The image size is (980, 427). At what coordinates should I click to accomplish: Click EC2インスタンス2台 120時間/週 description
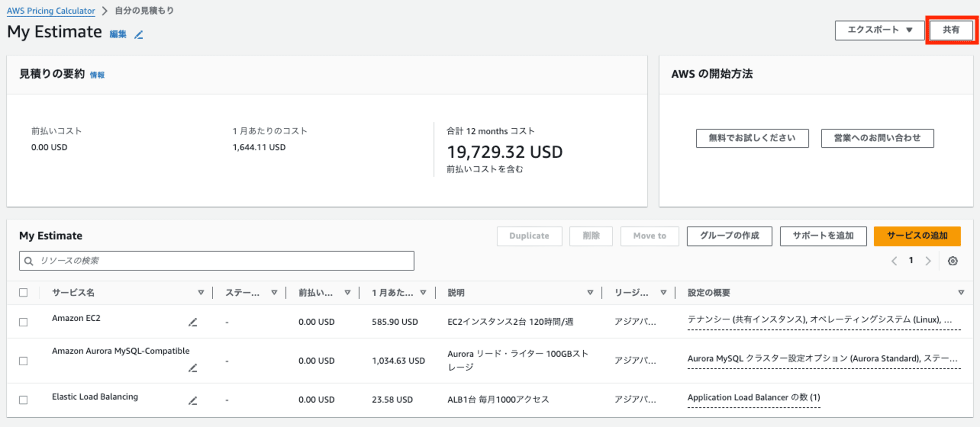click(510, 322)
